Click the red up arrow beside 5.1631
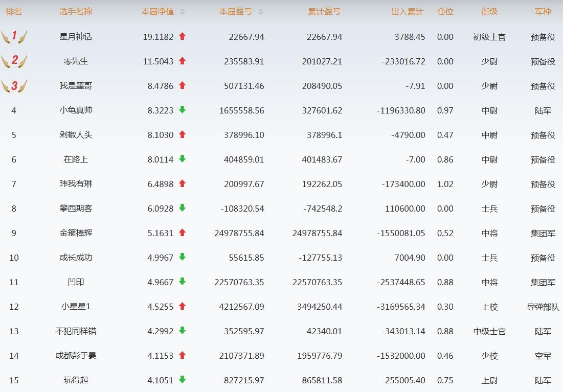This screenshot has width=563, height=392. point(183,233)
